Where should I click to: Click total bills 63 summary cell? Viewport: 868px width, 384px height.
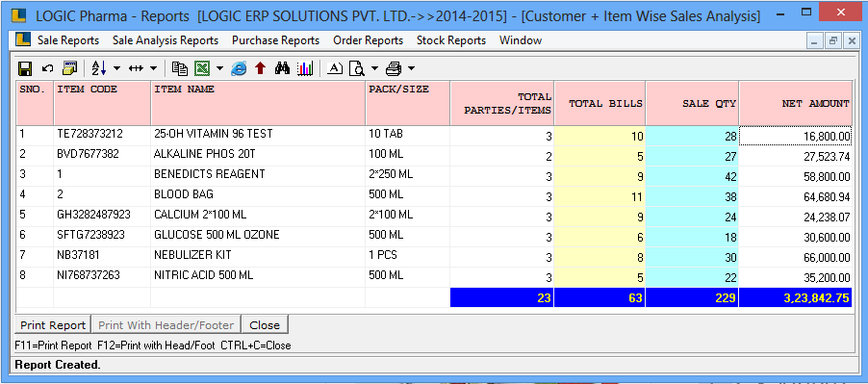coord(600,297)
